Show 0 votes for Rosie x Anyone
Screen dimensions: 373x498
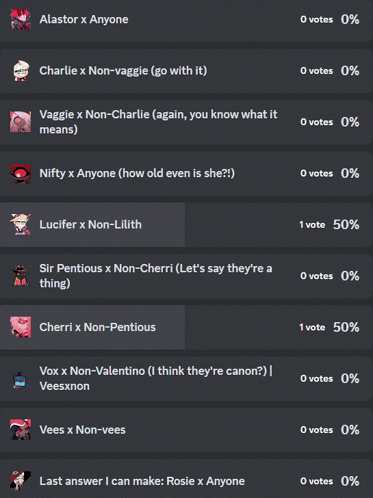[x=316, y=481]
